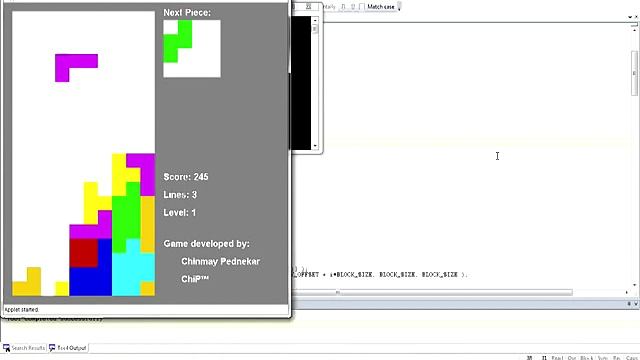Click the output panel pin icon
This screenshot has width=640, height=360.
point(629,304)
